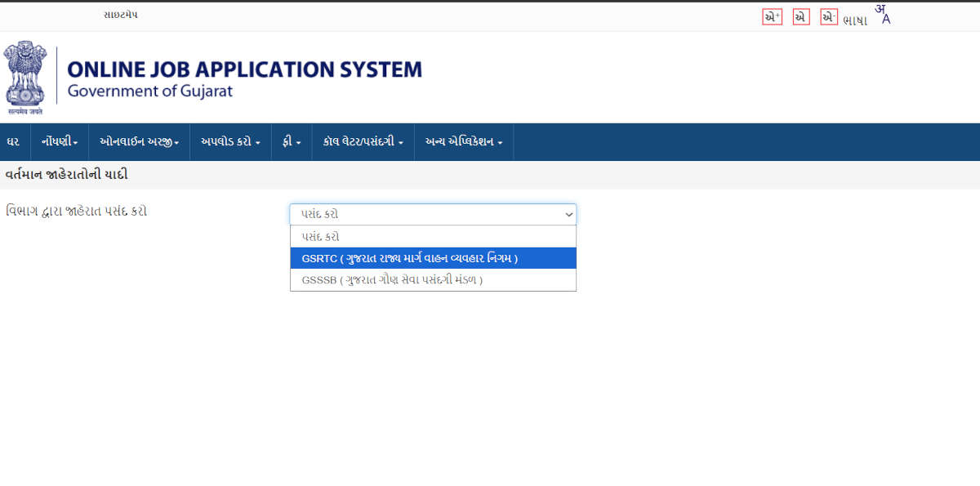The width and height of the screenshot is (980, 486).
Task: Expand the અન્ય એપ્લિકેશન menu
Action: pos(464,142)
